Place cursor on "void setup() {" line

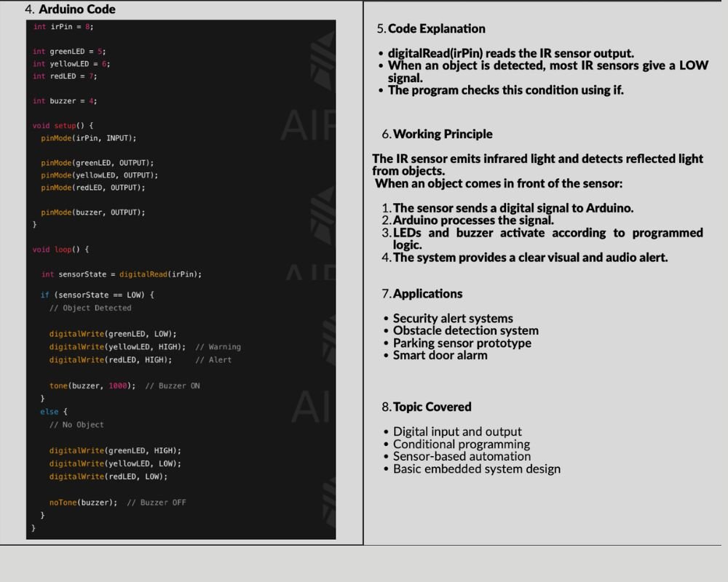63,125
